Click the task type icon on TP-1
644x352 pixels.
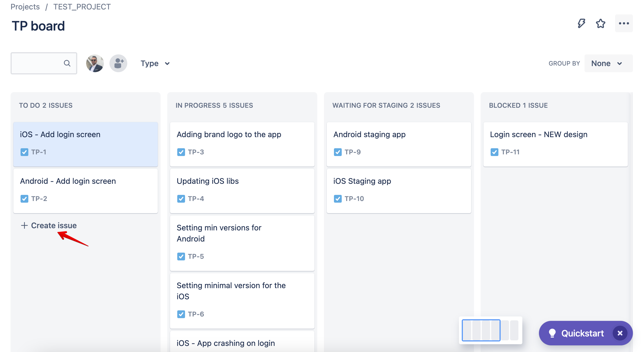point(24,152)
